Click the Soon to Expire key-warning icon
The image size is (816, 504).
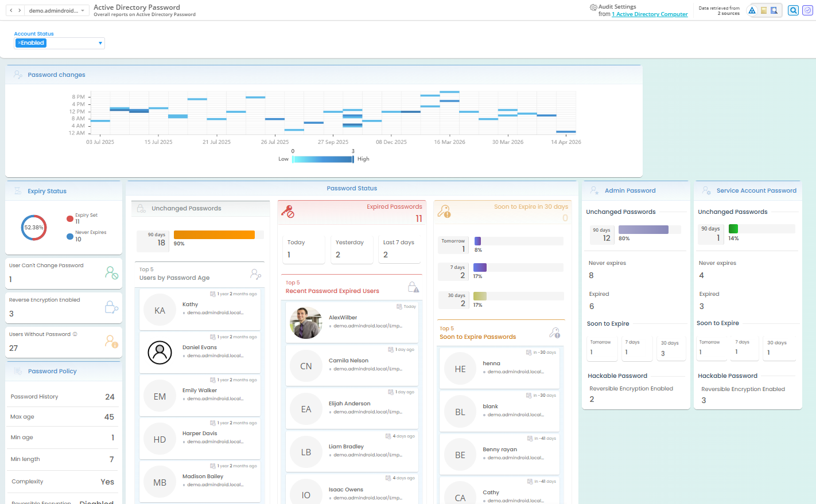(444, 212)
